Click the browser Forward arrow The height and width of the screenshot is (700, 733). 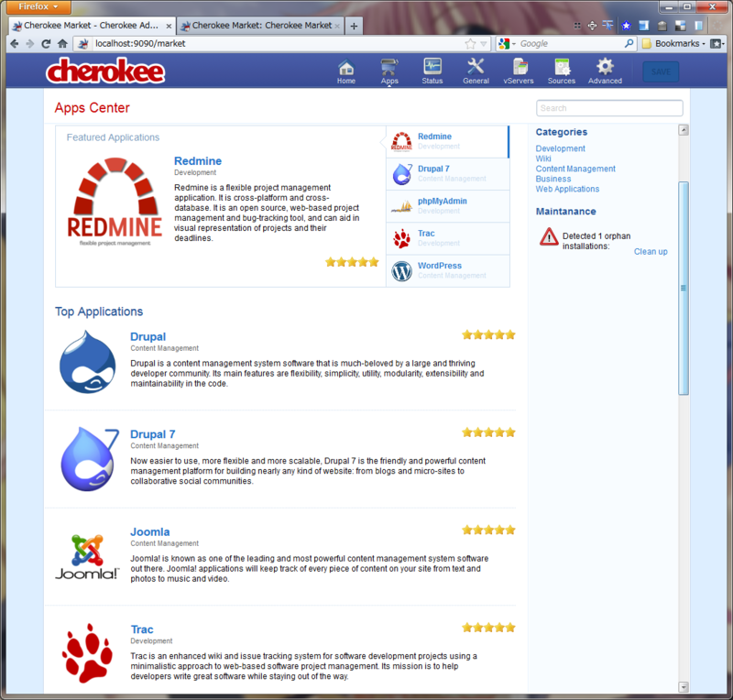pyautogui.click(x=30, y=43)
